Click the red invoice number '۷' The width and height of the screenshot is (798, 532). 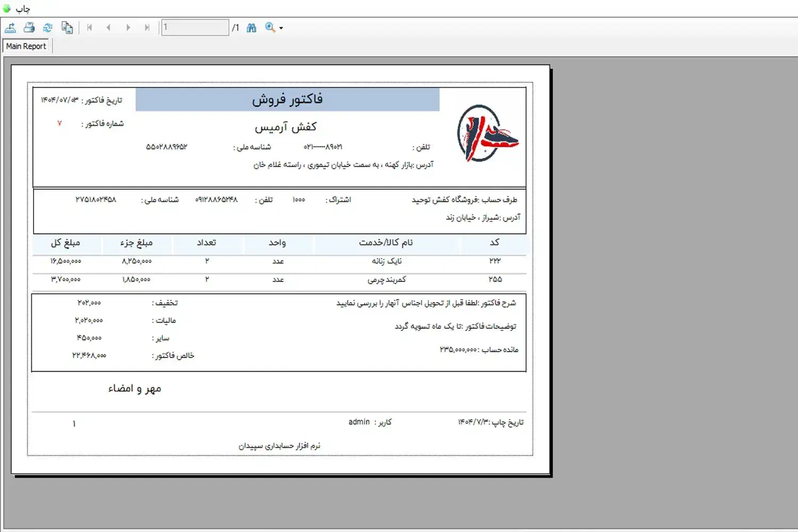tap(60, 123)
